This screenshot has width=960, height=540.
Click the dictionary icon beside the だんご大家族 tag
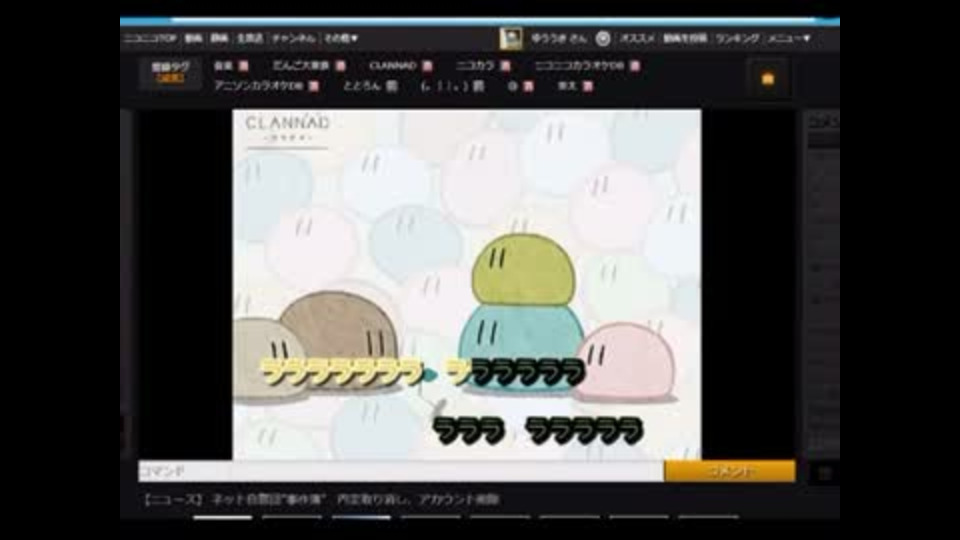click(340, 66)
